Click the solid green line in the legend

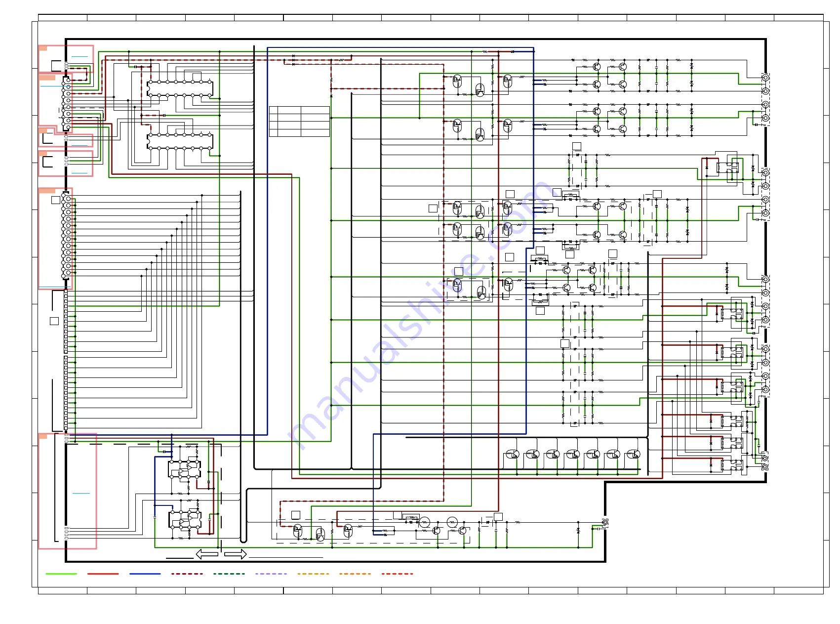61,574
